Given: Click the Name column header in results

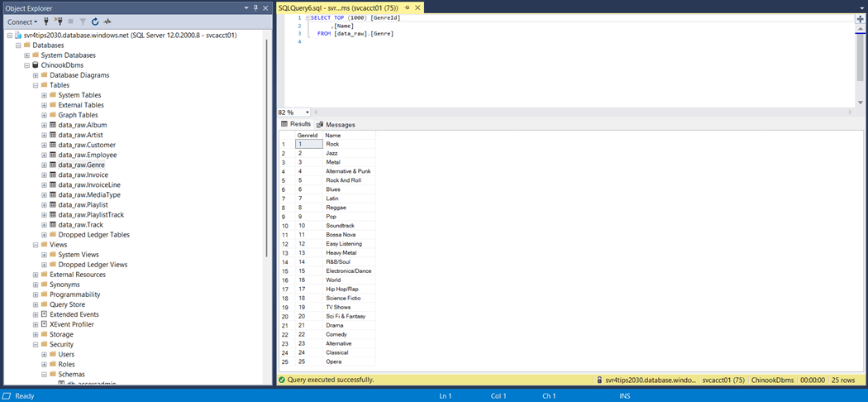Looking at the screenshot, I should [x=333, y=135].
